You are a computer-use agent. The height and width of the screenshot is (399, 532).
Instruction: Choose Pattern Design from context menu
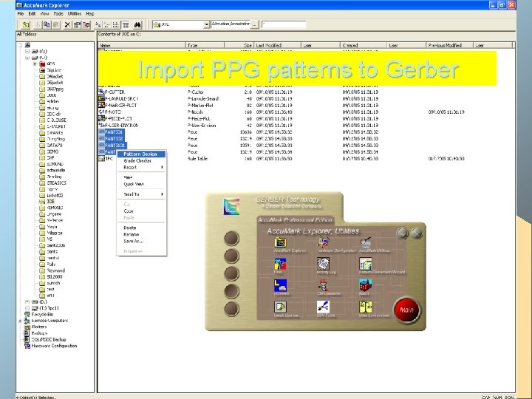(141, 154)
